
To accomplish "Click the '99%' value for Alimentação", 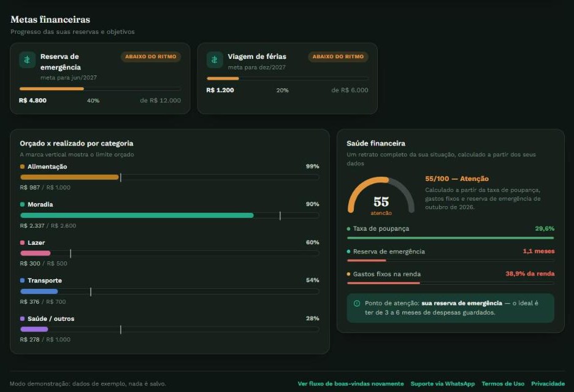I will click(313, 166).
